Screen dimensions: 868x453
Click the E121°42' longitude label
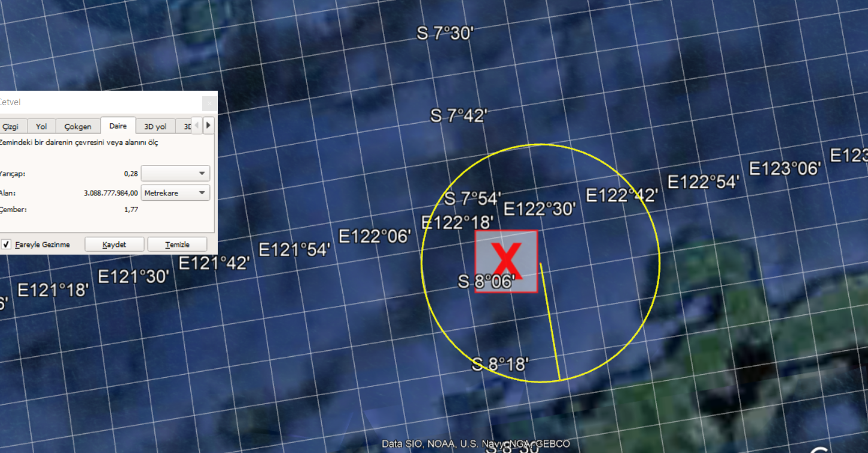(x=214, y=263)
